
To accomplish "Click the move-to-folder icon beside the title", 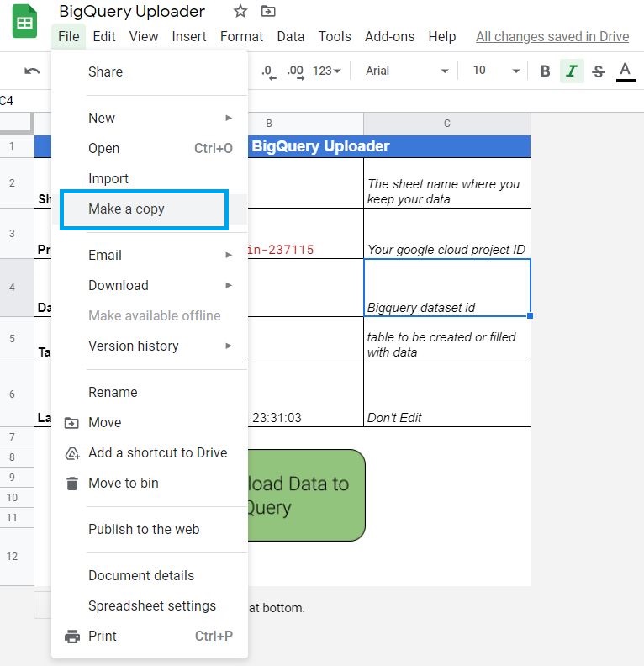I will click(x=268, y=11).
